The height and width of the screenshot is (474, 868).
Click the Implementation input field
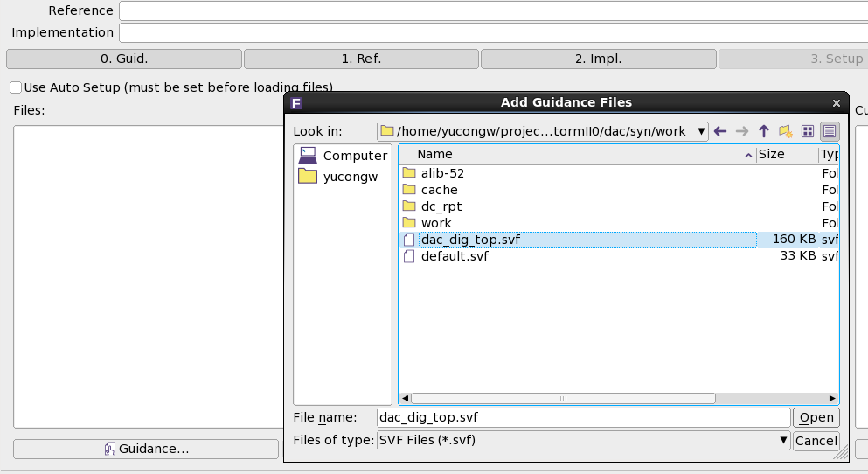coord(493,32)
